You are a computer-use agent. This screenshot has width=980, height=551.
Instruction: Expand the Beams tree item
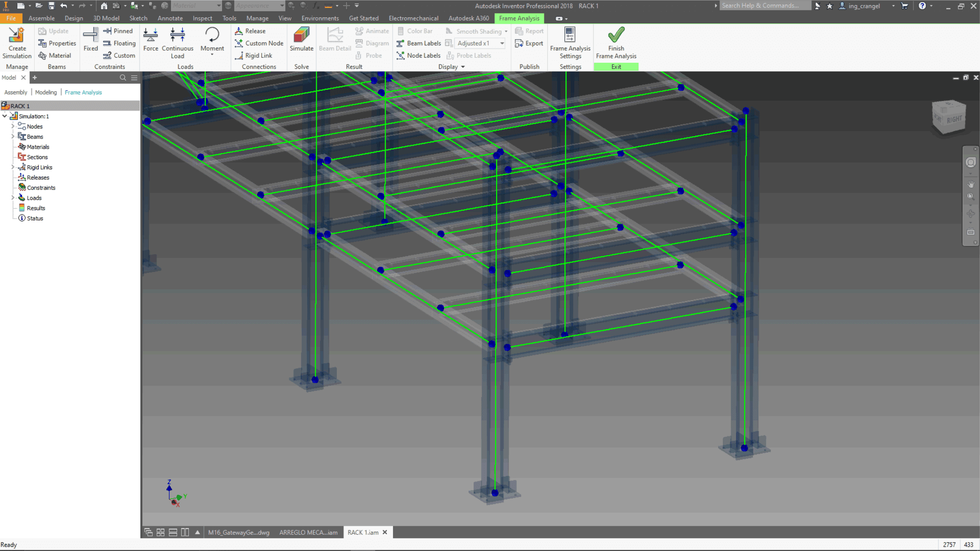(x=13, y=137)
